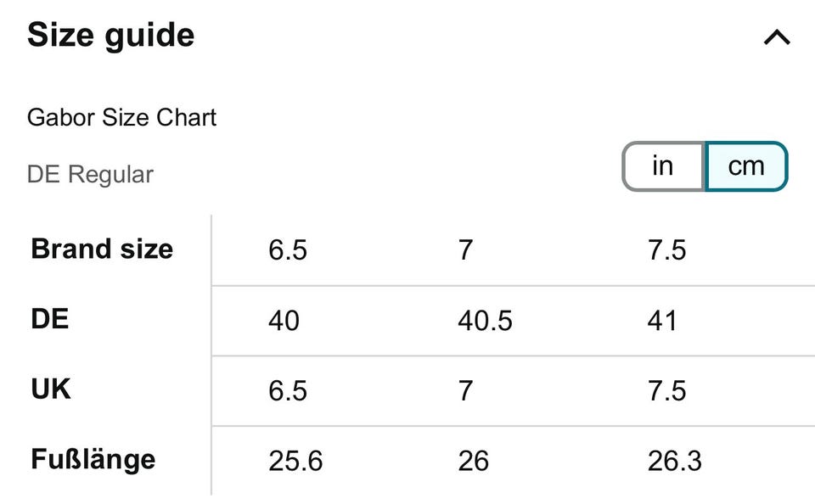
Task: Select the Brand size row header
Action: click(102, 249)
